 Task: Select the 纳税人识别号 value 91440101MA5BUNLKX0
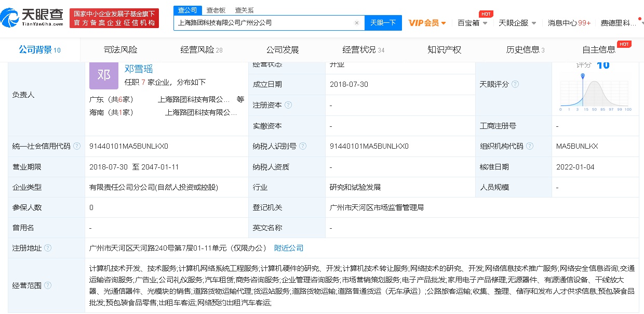click(x=369, y=146)
